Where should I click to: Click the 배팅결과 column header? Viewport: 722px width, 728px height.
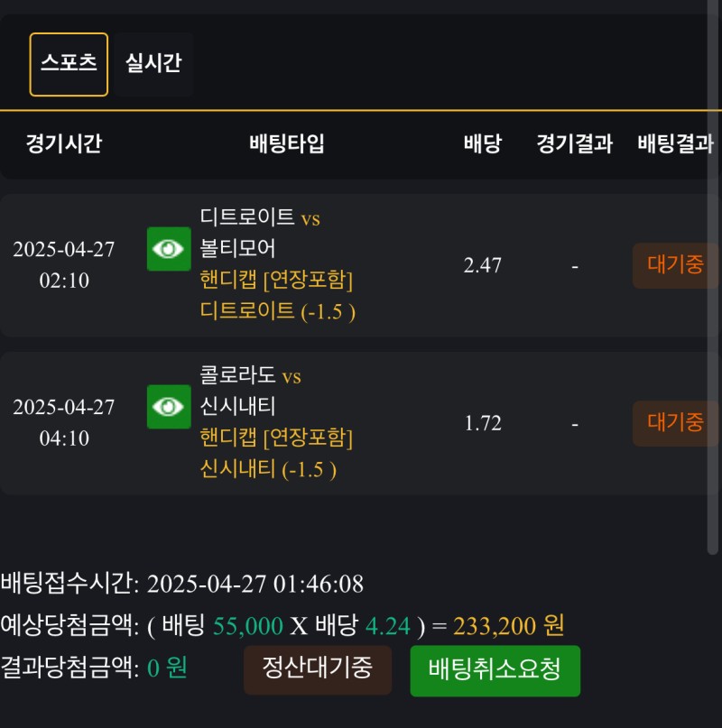[x=675, y=143]
